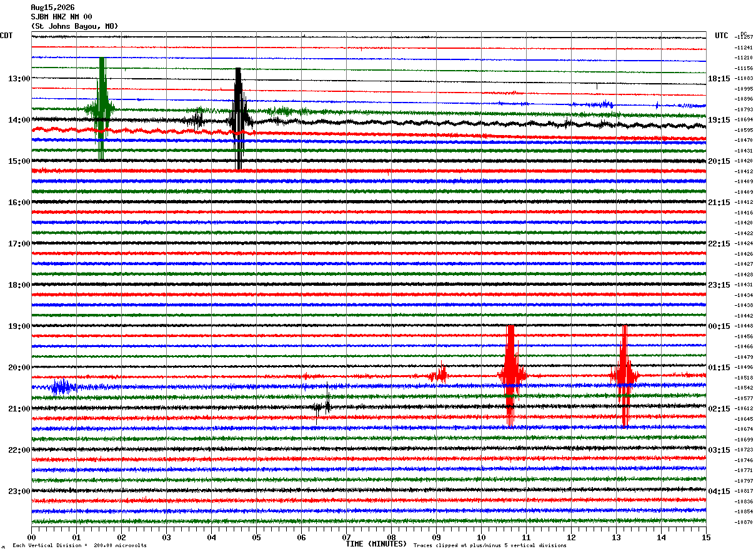Image resolution: width=756 pixels, height=554 pixels.
Task: Click the CDT timezone header
Action: pos(6,36)
